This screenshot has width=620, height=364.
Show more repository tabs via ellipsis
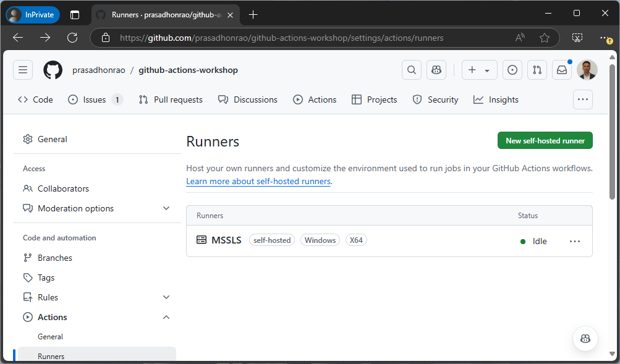tap(583, 99)
